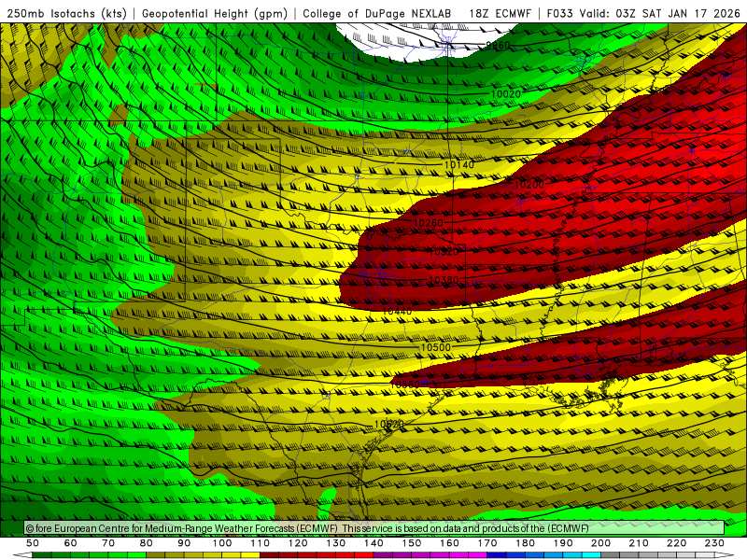
Task: Click the 230 kts color scale label
Action: (x=714, y=543)
